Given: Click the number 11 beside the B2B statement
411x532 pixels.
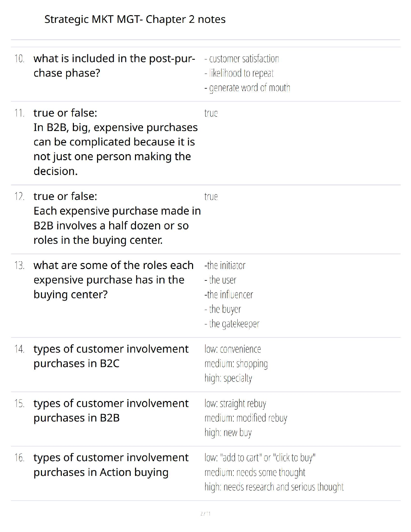Looking at the screenshot, I should pyautogui.click(x=19, y=113).
